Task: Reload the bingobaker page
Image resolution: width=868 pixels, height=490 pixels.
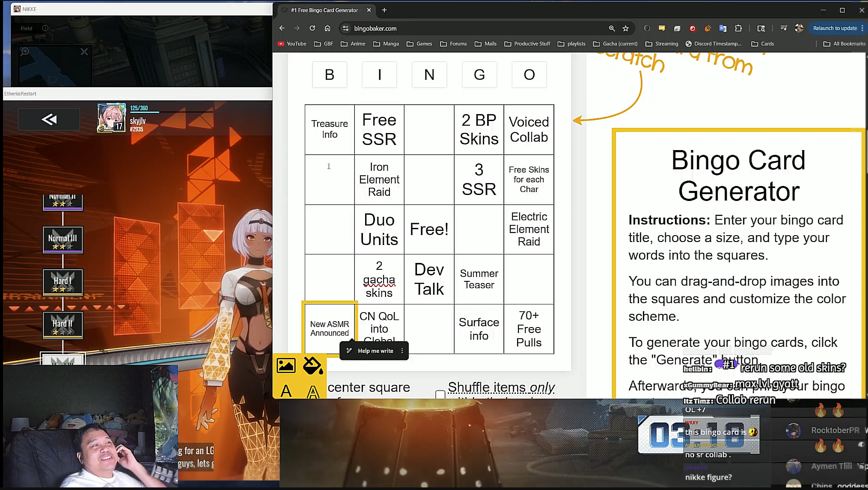Action: tap(312, 28)
